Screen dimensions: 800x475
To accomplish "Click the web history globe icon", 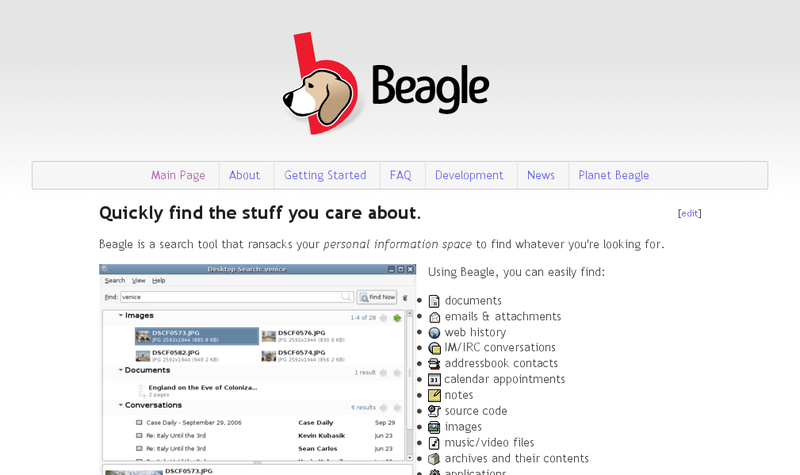I will click(434, 333).
